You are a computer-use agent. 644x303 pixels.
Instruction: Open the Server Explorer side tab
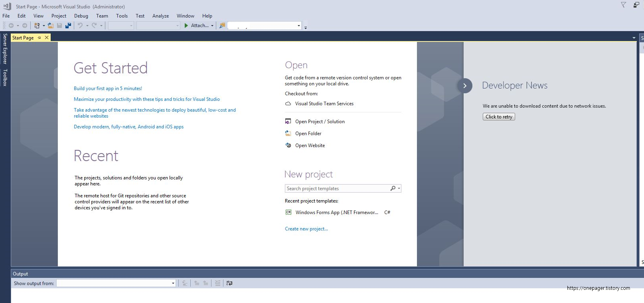(5, 49)
